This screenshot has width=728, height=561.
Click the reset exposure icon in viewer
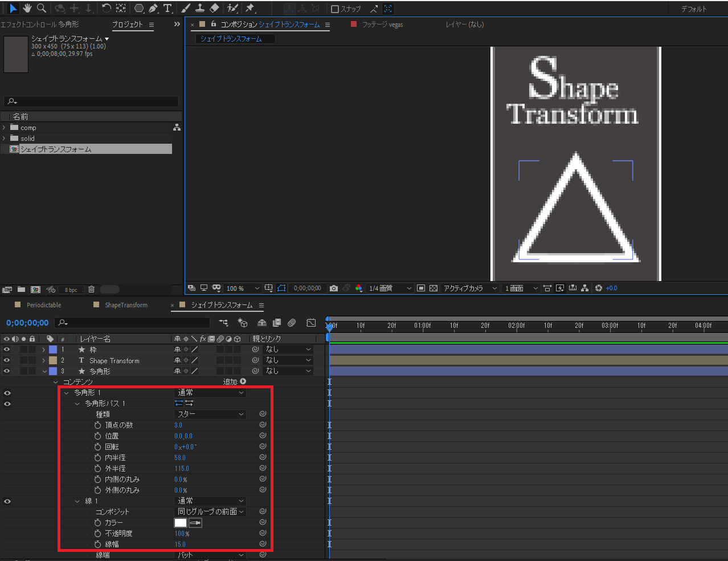[599, 288]
